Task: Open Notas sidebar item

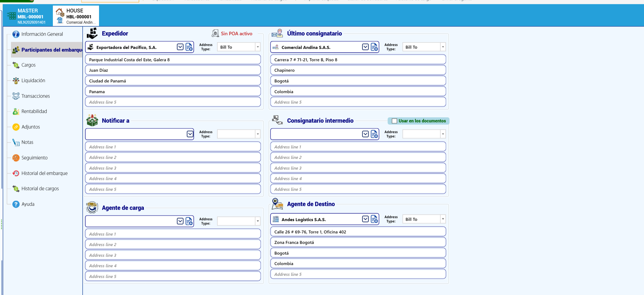Action: (x=27, y=142)
